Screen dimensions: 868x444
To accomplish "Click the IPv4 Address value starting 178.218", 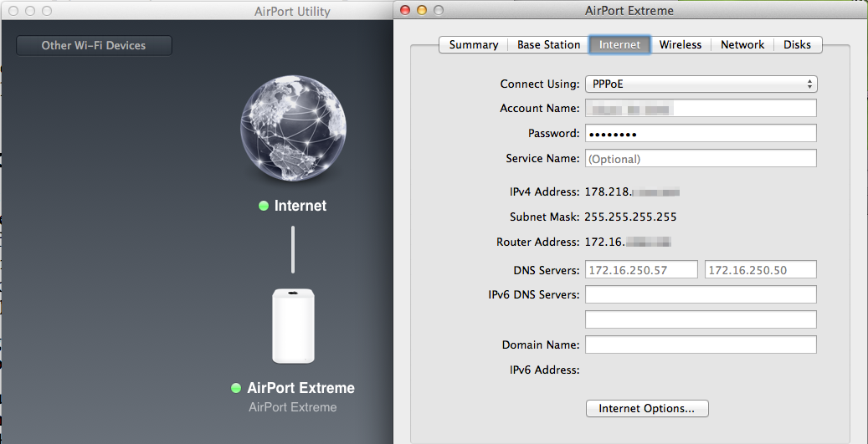I will tap(632, 191).
